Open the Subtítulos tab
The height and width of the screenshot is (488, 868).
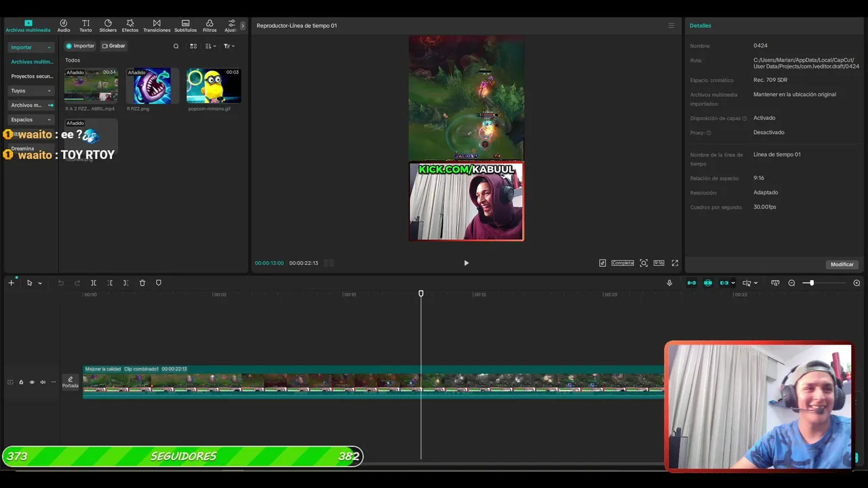pyautogui.click(x=186, y=26)
